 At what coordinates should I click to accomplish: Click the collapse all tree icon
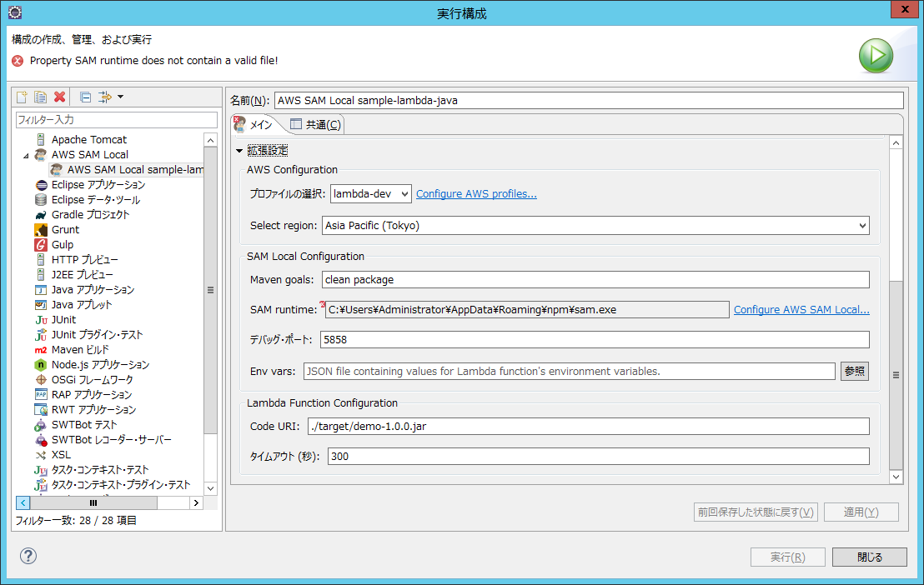85,97
